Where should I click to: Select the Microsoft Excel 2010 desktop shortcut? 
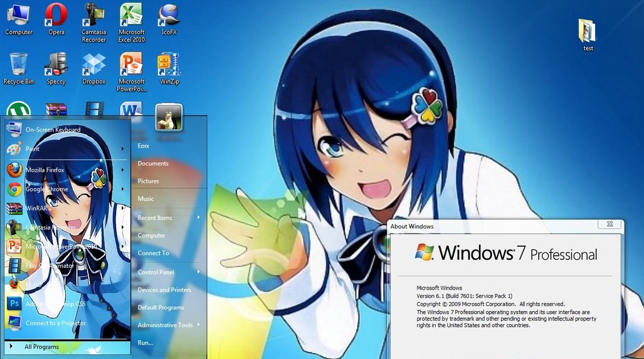[x=132, y=23]
